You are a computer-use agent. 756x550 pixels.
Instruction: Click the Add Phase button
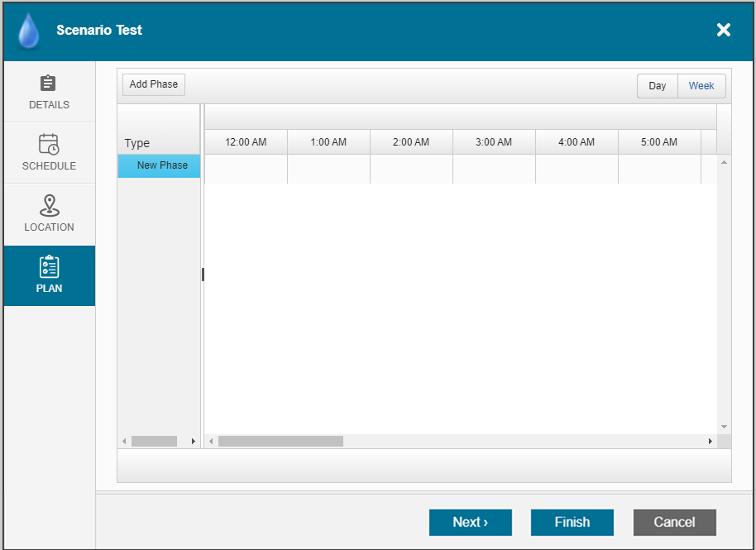154,84
